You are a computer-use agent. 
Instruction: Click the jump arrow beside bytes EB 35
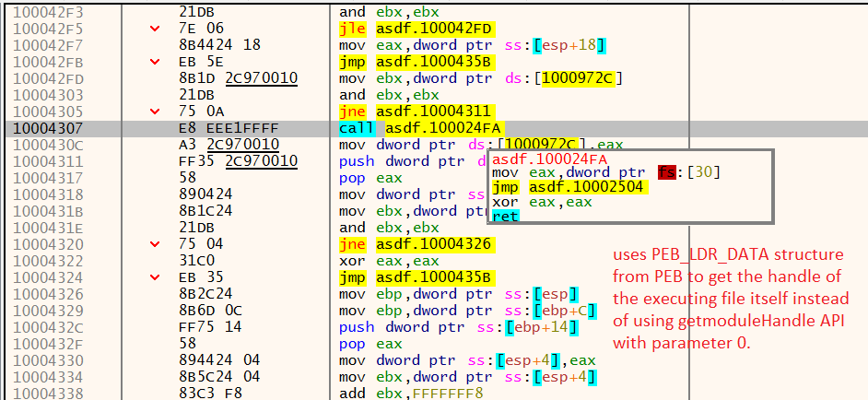pyautogui.click(x=155, y=277)
